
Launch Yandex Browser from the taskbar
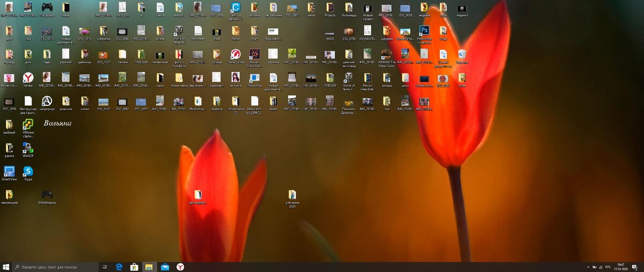click(180, 267)
